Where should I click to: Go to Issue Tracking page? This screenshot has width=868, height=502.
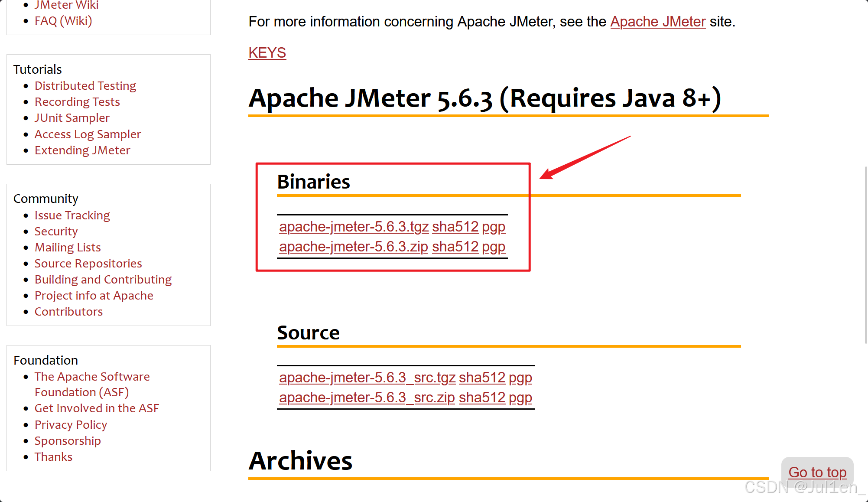[72, 215]
